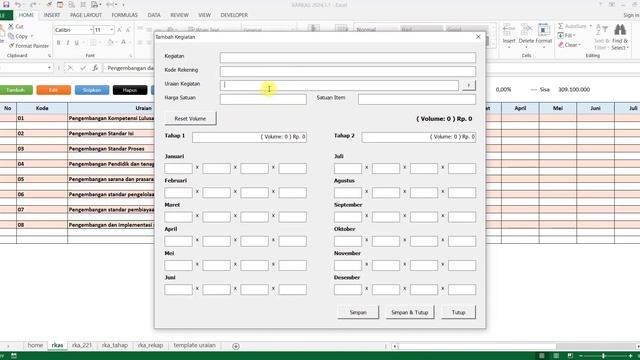Redo the action in the quick access toolbar
Image resolution: width=640 pixels, height=360 pixels.
(33, 4)
